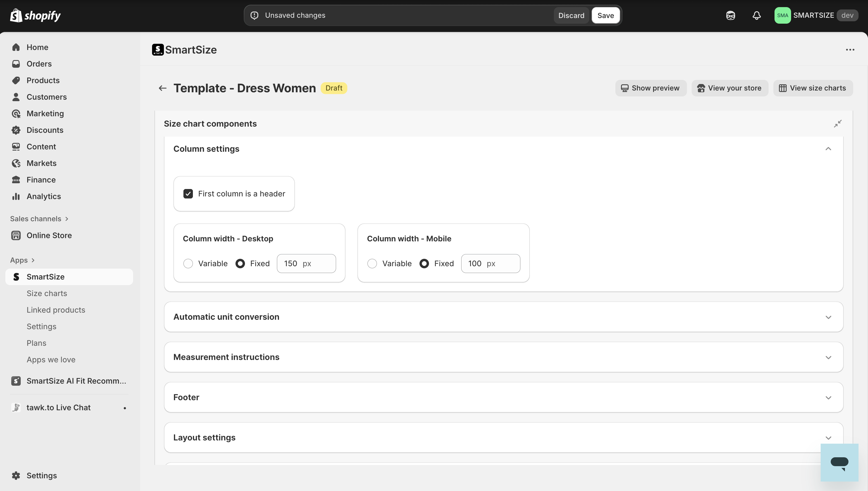Open Linked products in SmartSize menu
The height and width of the screenshot is (491, 868).
(56, 310)
